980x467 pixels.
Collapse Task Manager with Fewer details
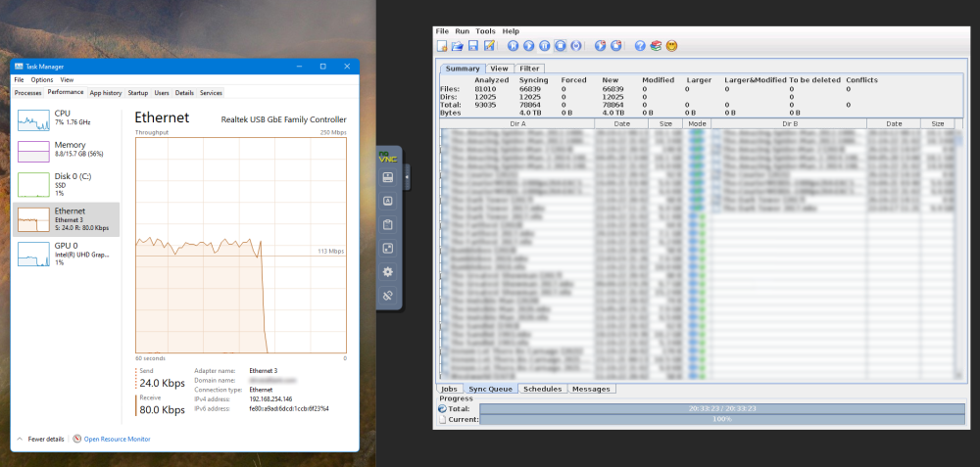41,439
